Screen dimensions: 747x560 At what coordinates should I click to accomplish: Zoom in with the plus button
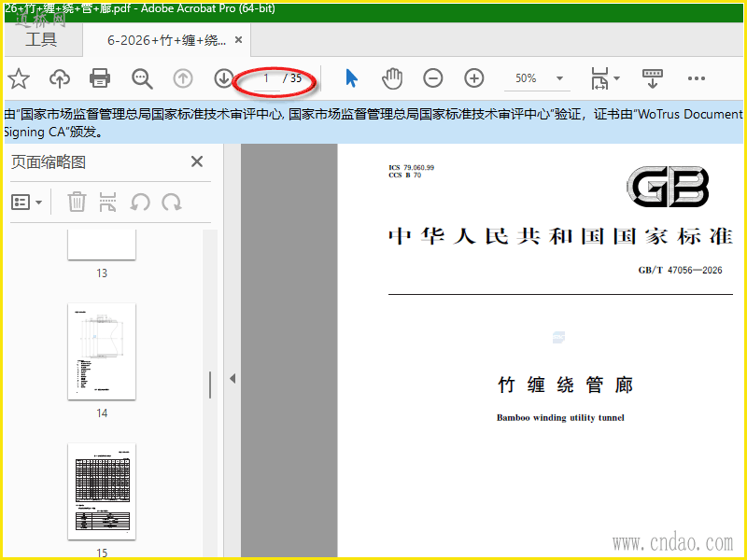(474, 78)
